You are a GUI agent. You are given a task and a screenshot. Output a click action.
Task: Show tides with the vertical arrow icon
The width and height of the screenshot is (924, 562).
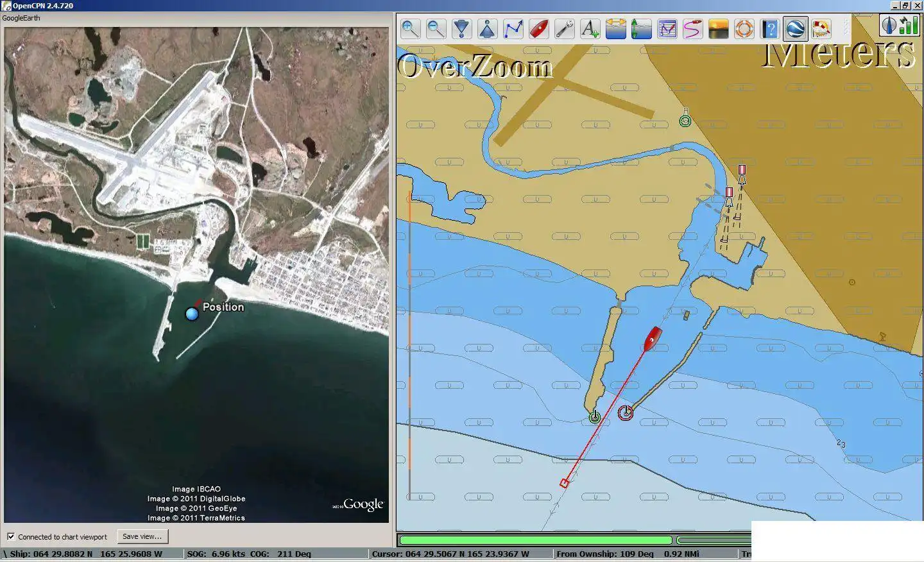[x=642, y=29]
